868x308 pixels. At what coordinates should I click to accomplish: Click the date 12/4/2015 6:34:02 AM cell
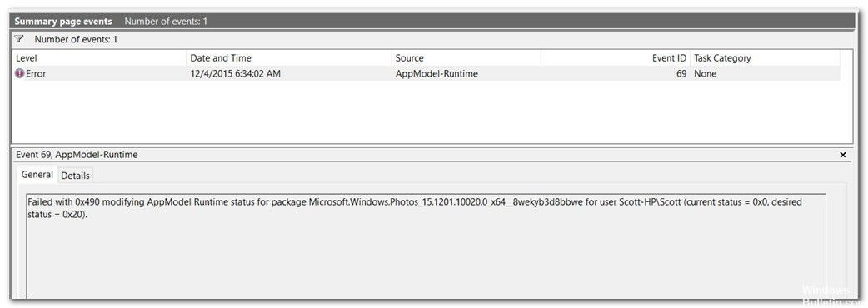(235, 73)
